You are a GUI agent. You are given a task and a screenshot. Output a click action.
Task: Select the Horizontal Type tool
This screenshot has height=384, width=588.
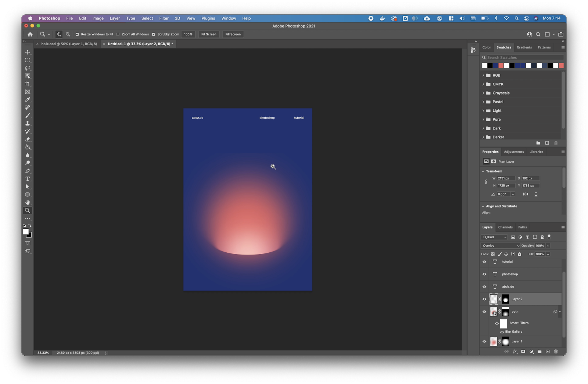click(28, 179)
